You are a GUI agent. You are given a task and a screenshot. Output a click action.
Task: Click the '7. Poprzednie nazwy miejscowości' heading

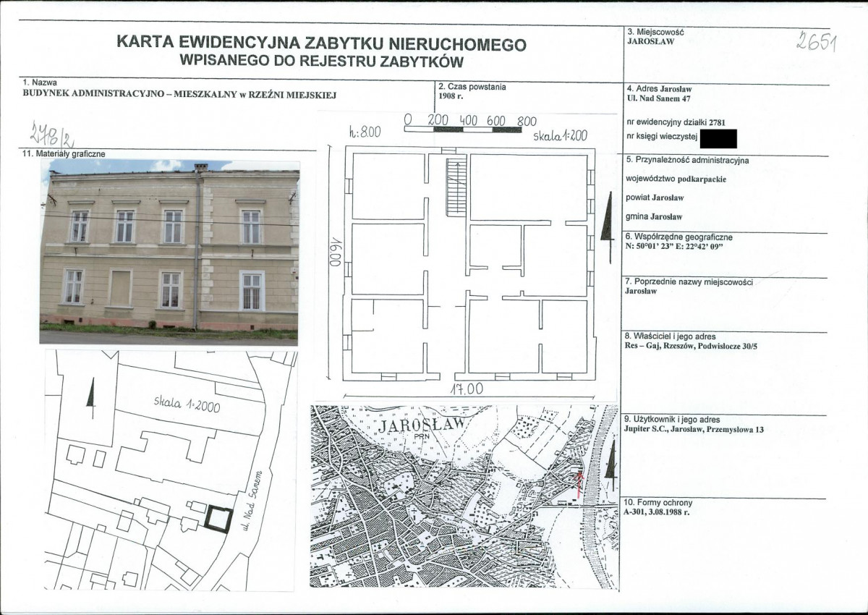coord(689,282)
